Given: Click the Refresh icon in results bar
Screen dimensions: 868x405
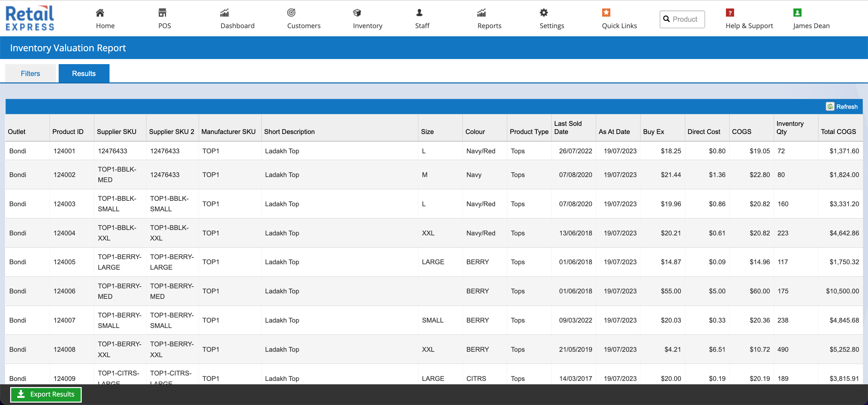Looking at the screenshot, I should point(830,107).
